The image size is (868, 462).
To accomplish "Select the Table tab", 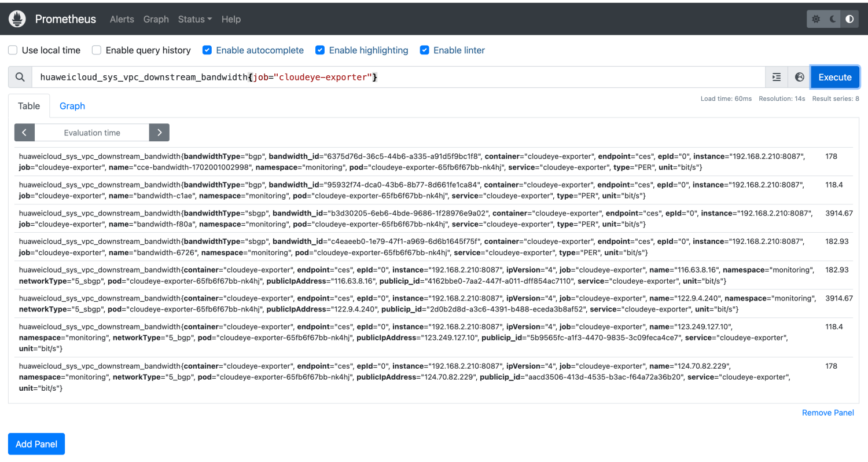I will [x=29, y=106].
